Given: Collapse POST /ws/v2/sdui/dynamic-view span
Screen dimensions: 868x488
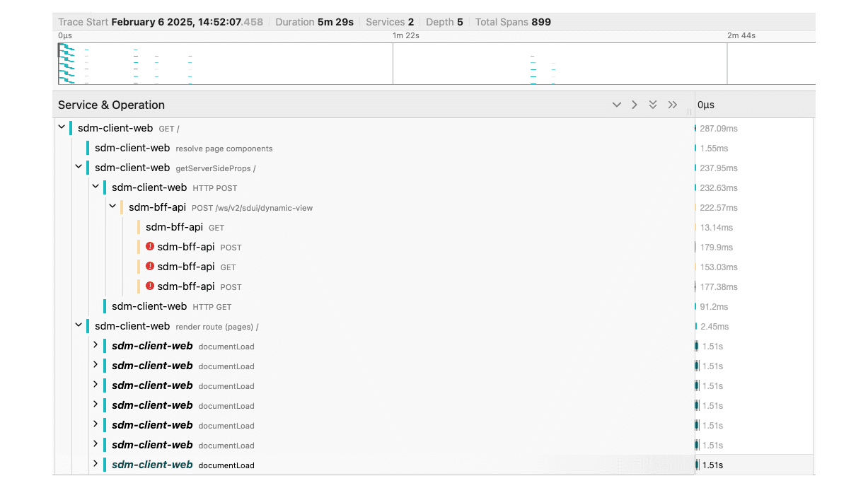Looking at the screenshot, I should click(x=112, y=207).
